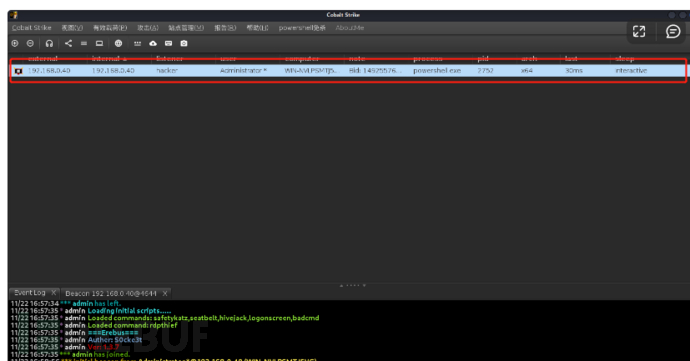Click the 'admin has left.' log line

66,303
